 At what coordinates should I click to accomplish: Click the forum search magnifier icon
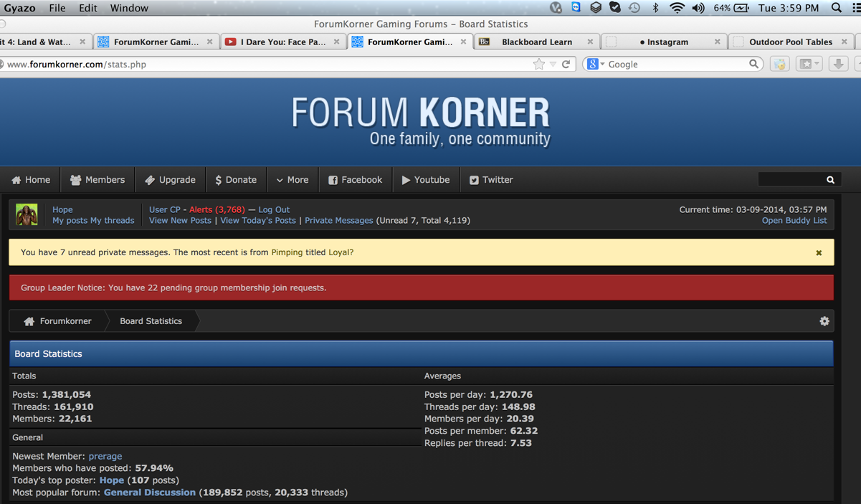830,180
